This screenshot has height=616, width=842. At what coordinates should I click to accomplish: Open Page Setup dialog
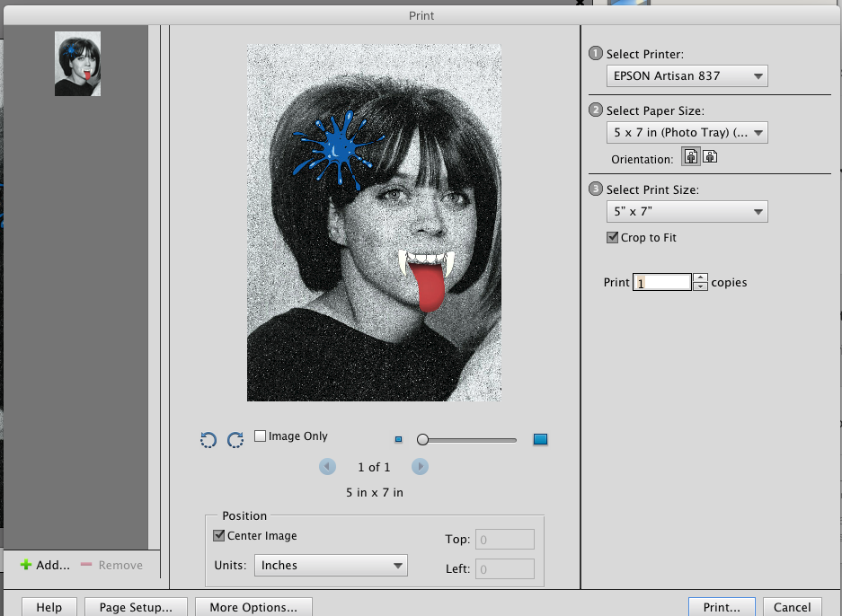click(x=136, y=607)
